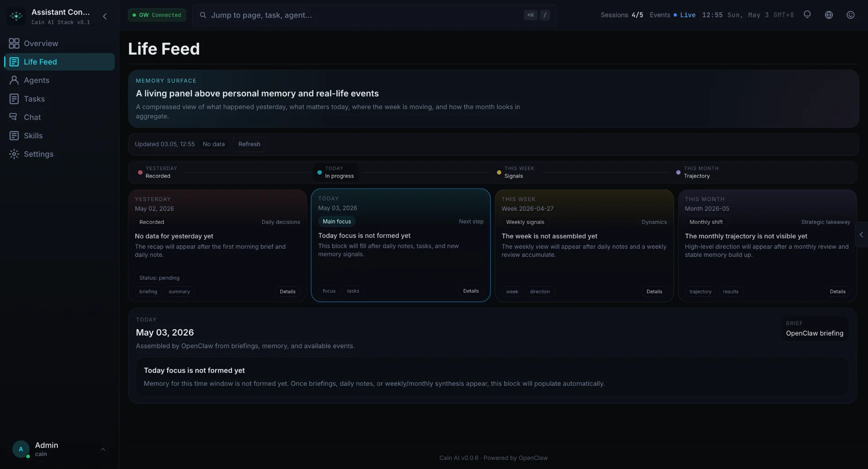Image resolution: width=868 pixels, height=469 pixels.
Task: Expand the right side panel chevron
Action: (862, 235)
